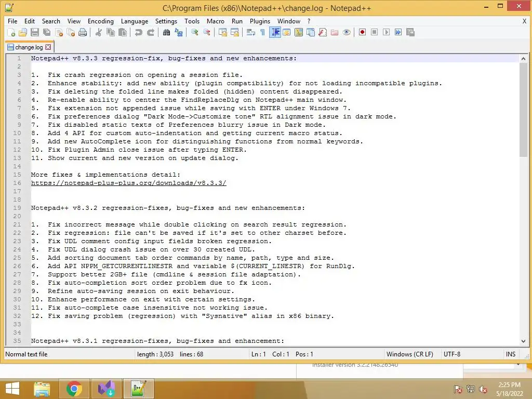This screenshot has height=399, width=532.
Task: Create a new document with New icon
Action: pyautogui.click(x=11, y=32)
